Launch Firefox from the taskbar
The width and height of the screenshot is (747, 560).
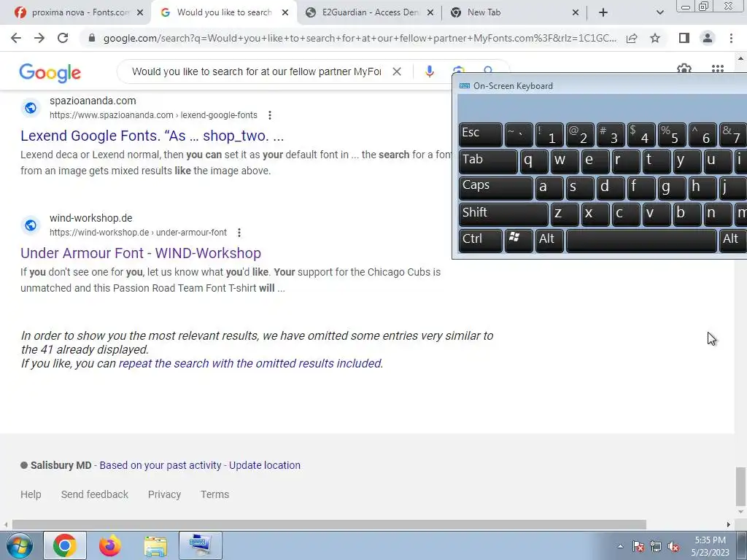pyautogui.click(x=109, y=545)
